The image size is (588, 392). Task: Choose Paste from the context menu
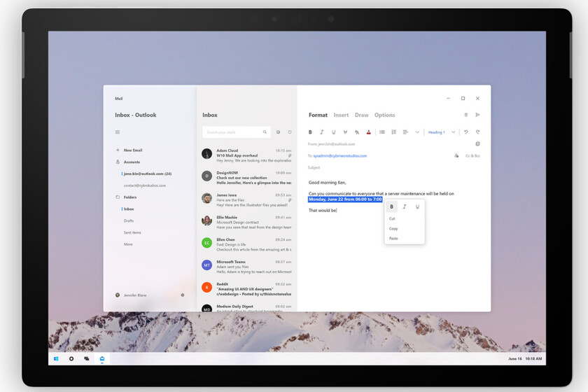(x=393, y=238)
